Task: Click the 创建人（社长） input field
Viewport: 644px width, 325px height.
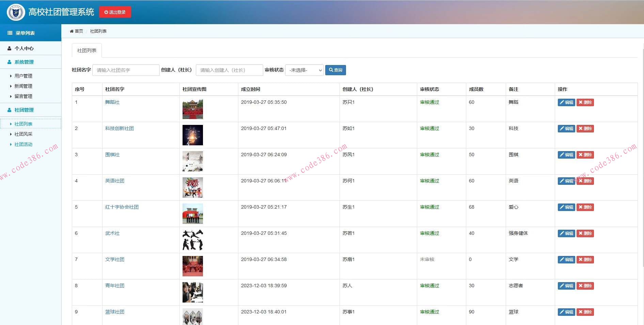Action: pos(229,70)
